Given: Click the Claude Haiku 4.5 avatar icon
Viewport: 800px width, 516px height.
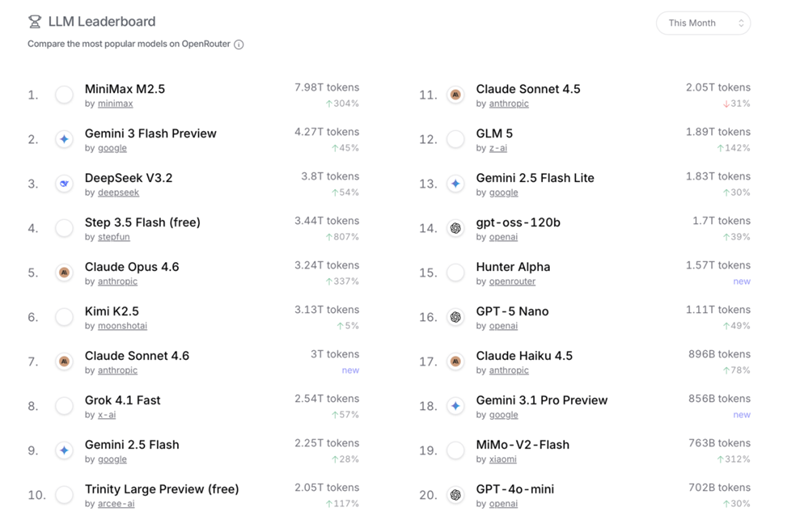Looking at the screenshot, I should point(456,362).
